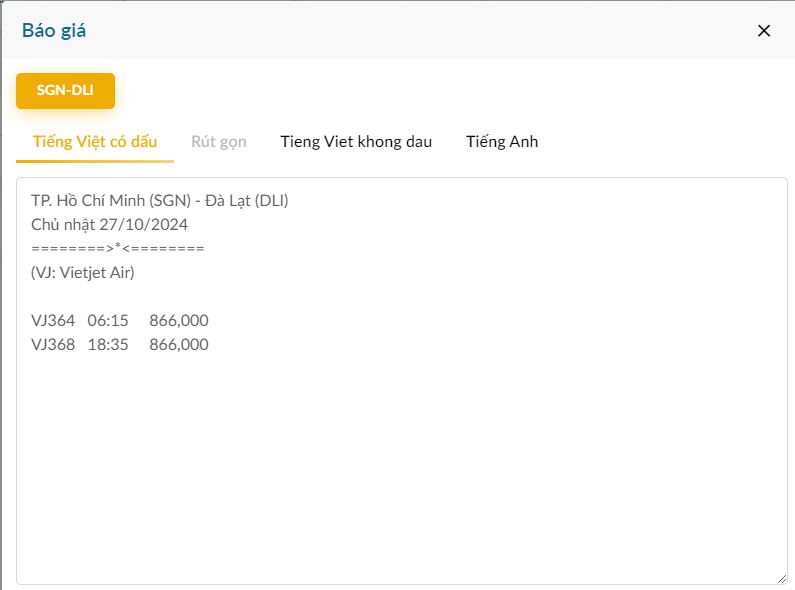Image resolution: width=795 pixels, height=590 pixels.
Task: Click the Chủ nhật 27/10/2024 date line
Action: click(109, 225)
